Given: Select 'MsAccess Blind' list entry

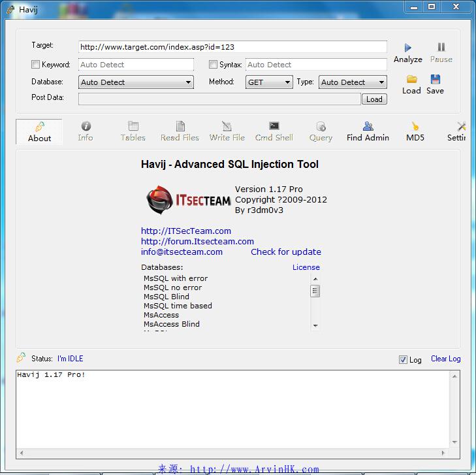Looking at the screenshot, I should point(172,324).
